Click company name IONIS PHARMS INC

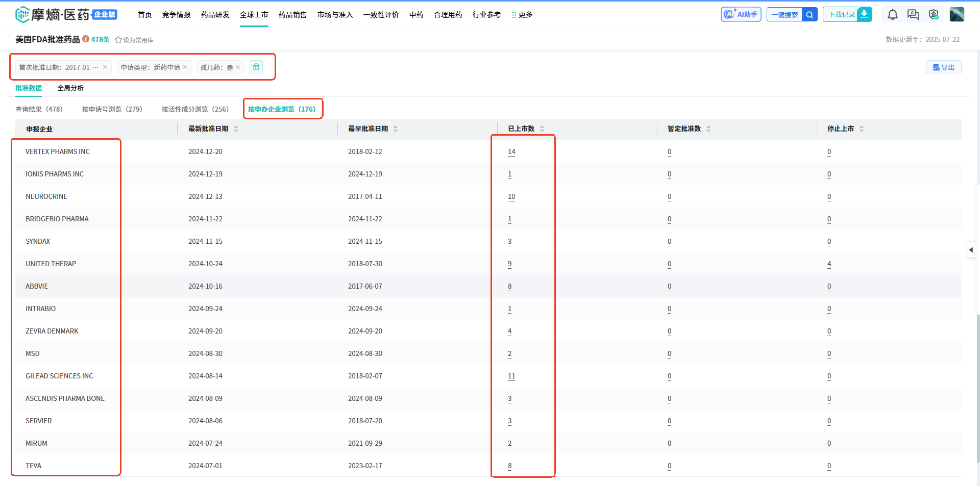(x=55, y=174)
